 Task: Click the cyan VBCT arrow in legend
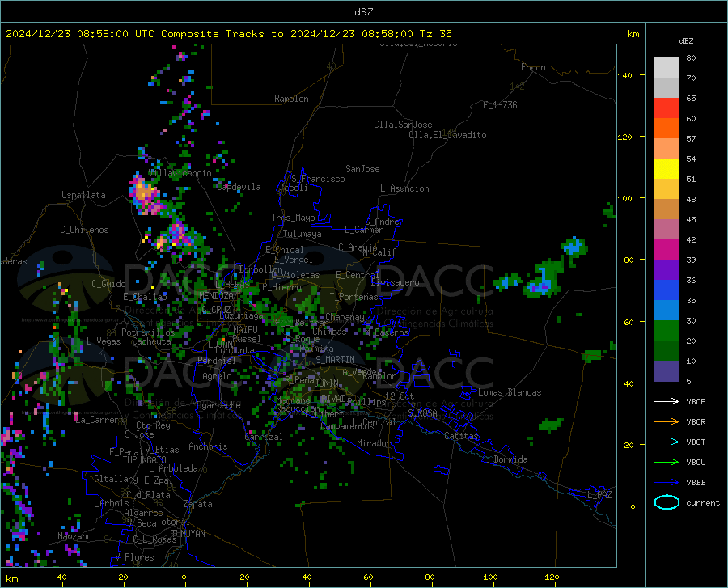(x=667, y=442)
